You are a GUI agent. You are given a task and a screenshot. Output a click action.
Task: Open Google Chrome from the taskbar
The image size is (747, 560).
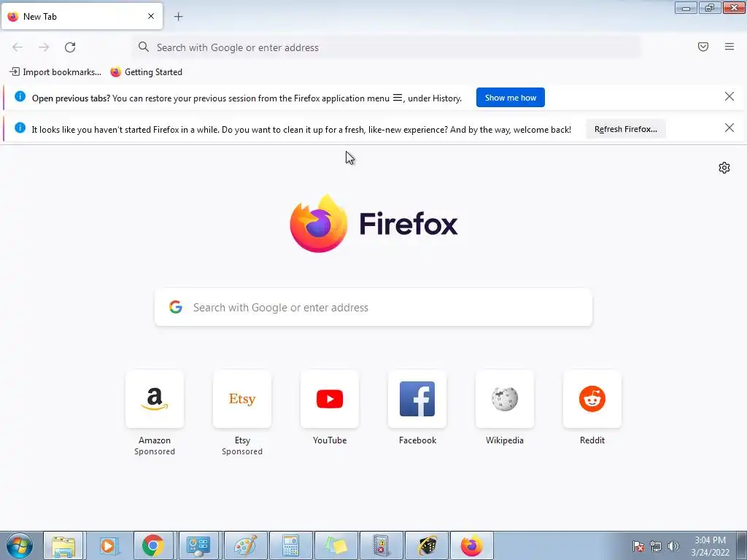[x=153, y=545]
